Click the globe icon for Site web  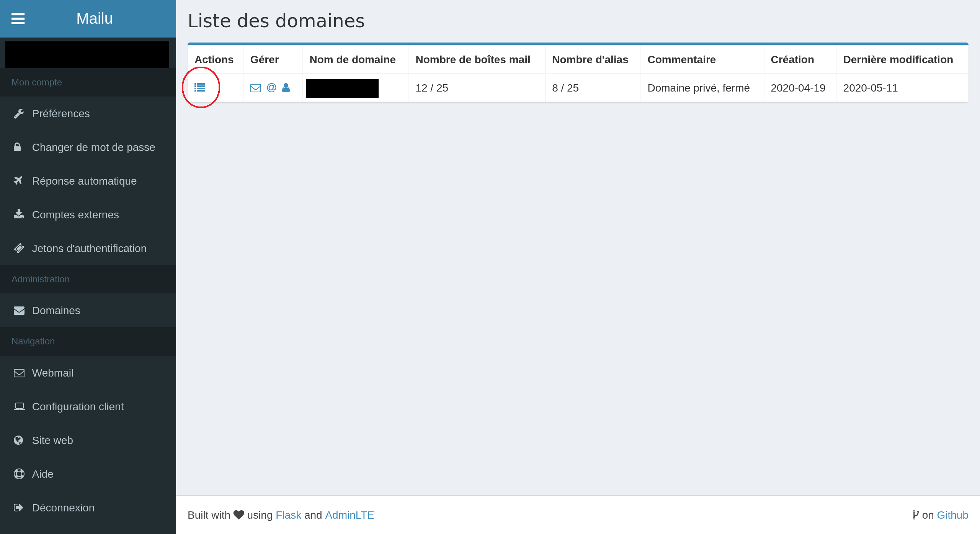point(18,441)
